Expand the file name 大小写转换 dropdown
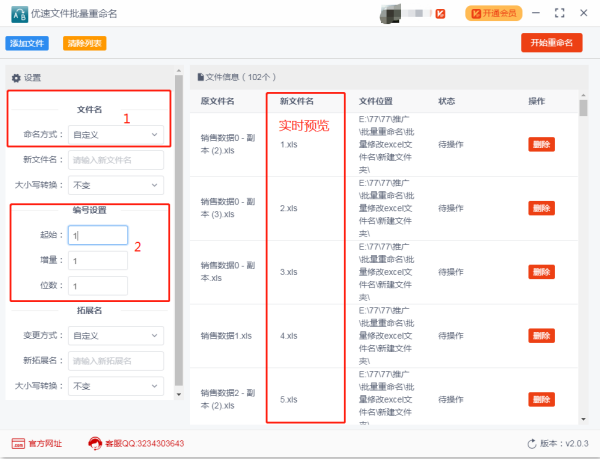600x459 pixels. coord(115,185)
